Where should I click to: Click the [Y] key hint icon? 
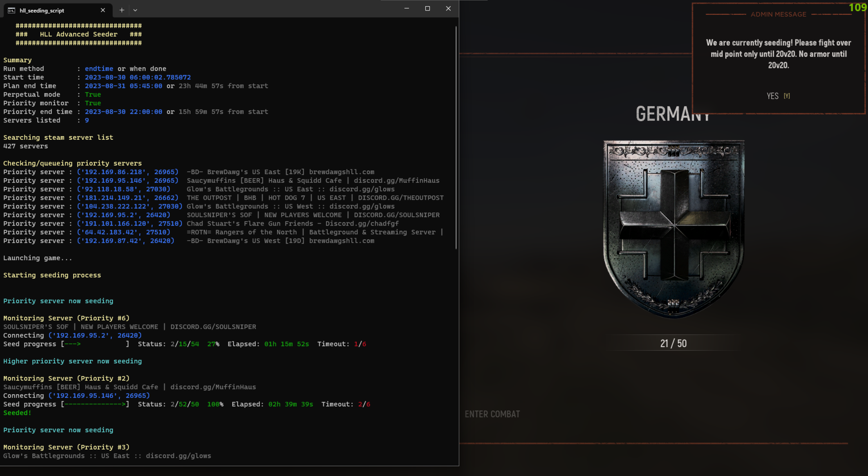point(787,96)
